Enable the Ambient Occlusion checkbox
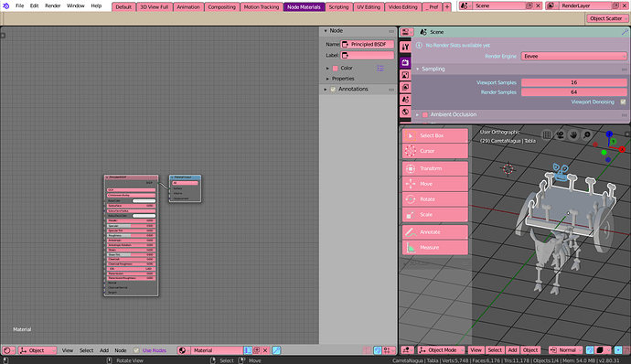The height and width of the screenshot is (364, 631). tap(425, 114)
